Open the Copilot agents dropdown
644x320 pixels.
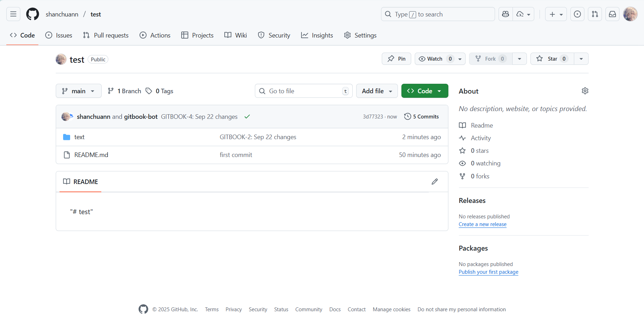click(523, 14)
